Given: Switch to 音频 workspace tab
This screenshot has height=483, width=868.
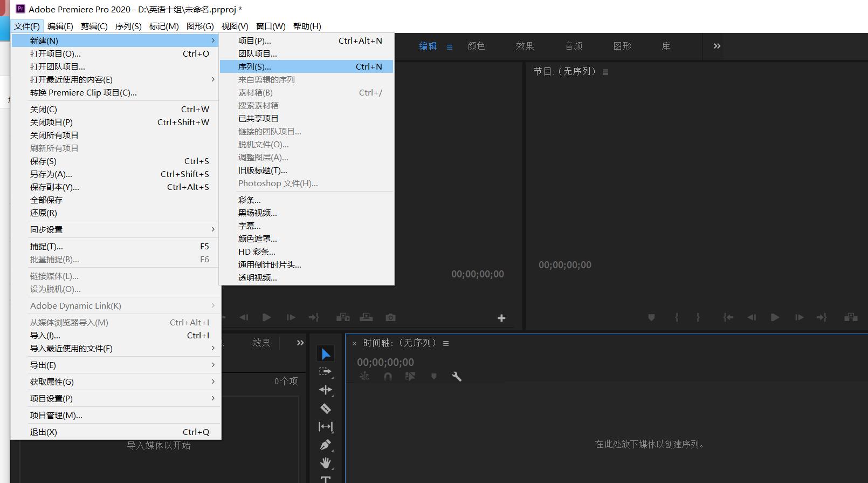Looking at the screenshot, I should pyautogui.click(x=574, y=46).
